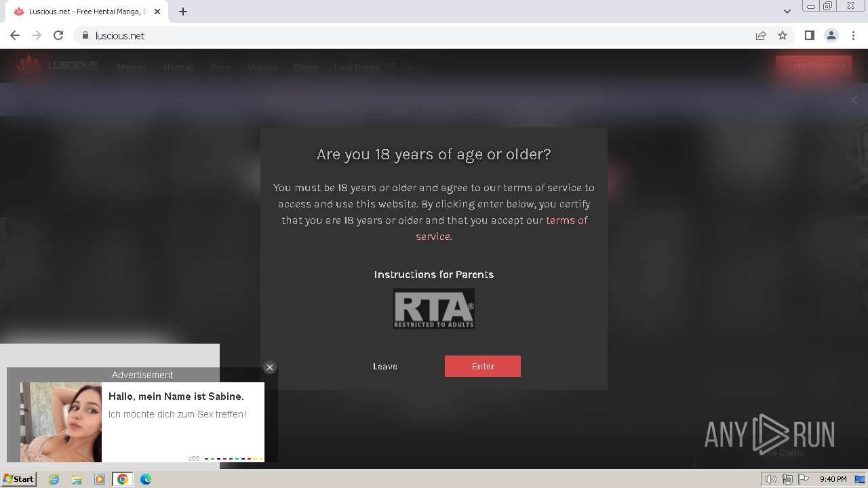Open the Chrome profile menu

(831, 35)
